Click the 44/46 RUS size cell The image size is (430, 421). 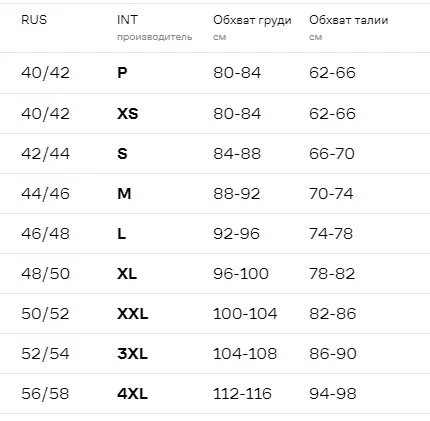pos(45,194)
